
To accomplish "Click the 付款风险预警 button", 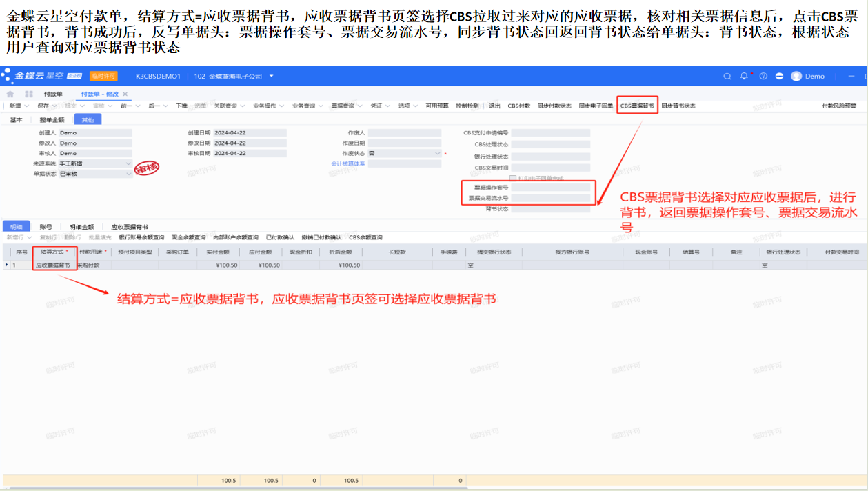I will coord(839,106).
